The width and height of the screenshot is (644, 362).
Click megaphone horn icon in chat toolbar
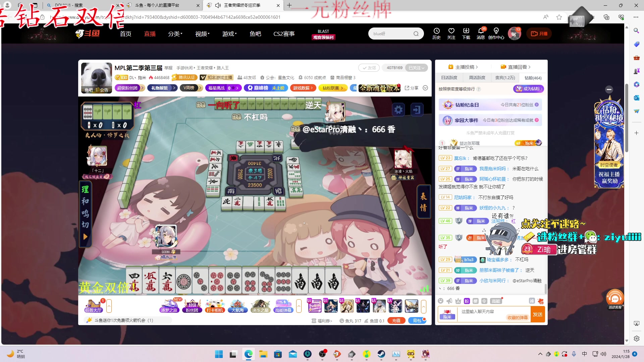point(449,301)
